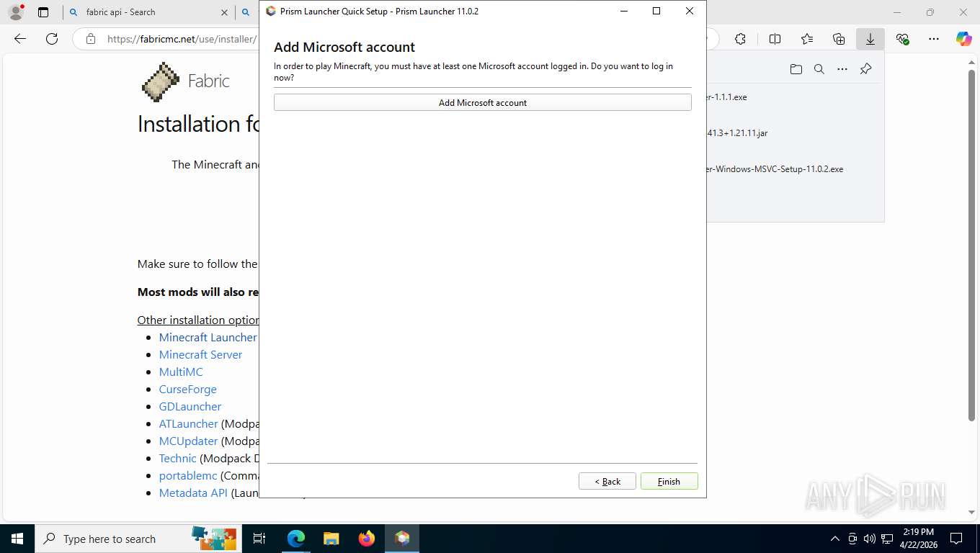Click the Fabric logo on the page
The width and height of the screenshot is (980, 553).
pyautogui.click(x=186, y=81)
